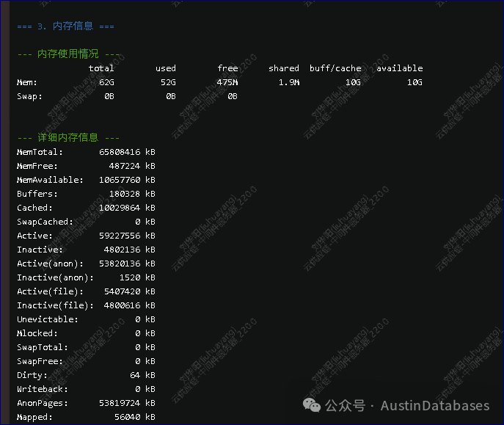Click the value '65808416 kB'

(x=127, y=152)
